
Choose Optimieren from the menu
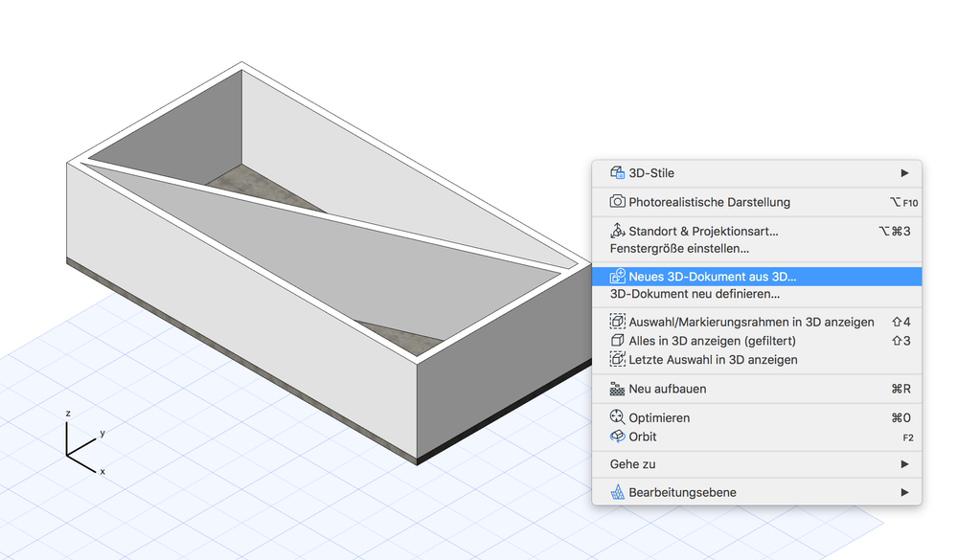click(x=757, y=418)
